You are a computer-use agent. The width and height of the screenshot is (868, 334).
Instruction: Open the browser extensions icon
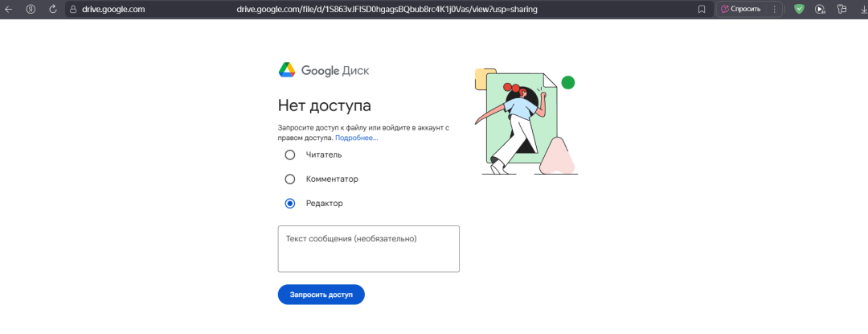[x=842, y=10]
